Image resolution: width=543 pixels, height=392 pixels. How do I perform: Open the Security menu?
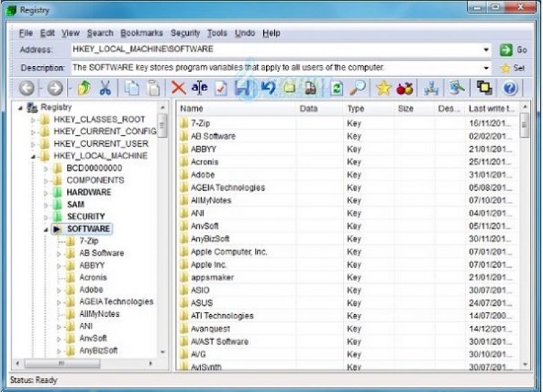[x=185, y=33]
